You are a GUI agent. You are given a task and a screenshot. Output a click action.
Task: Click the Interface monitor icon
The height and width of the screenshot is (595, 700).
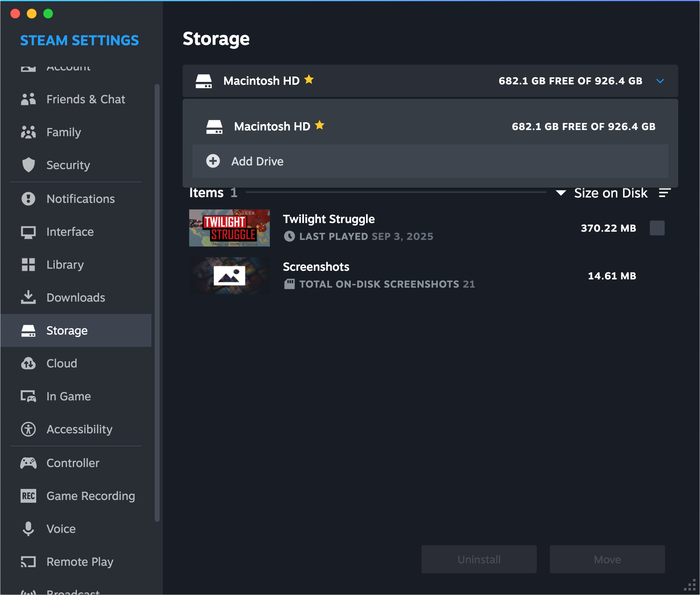click(28, 232)
